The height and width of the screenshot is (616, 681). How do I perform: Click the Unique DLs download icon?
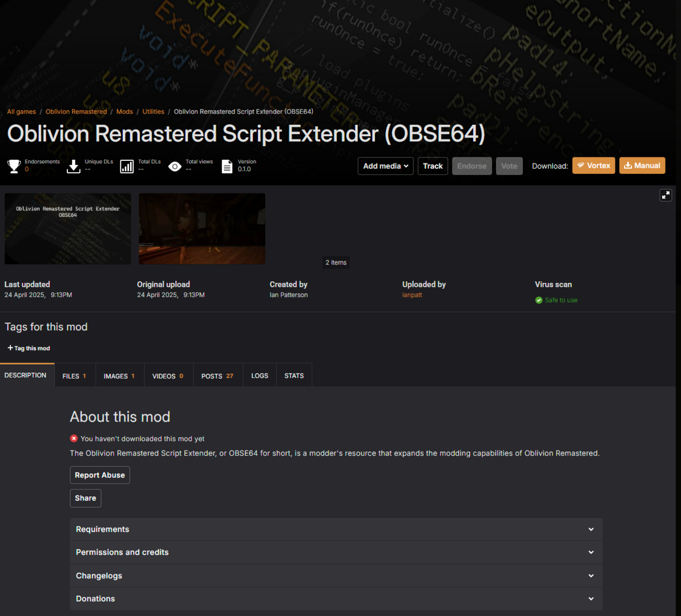(74, 167)
